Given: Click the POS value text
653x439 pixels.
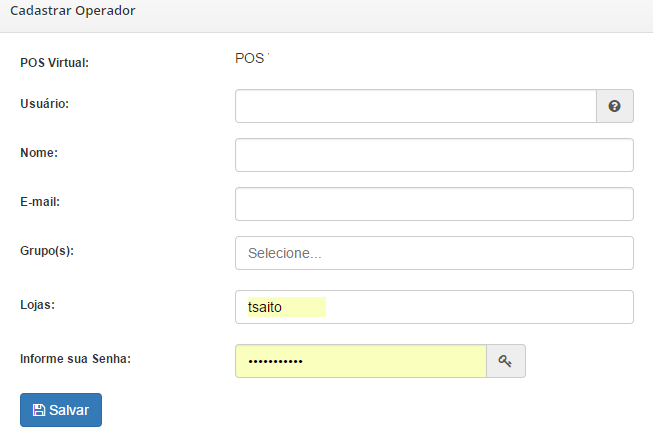Looking at the screenshot, I should [251, 58].
